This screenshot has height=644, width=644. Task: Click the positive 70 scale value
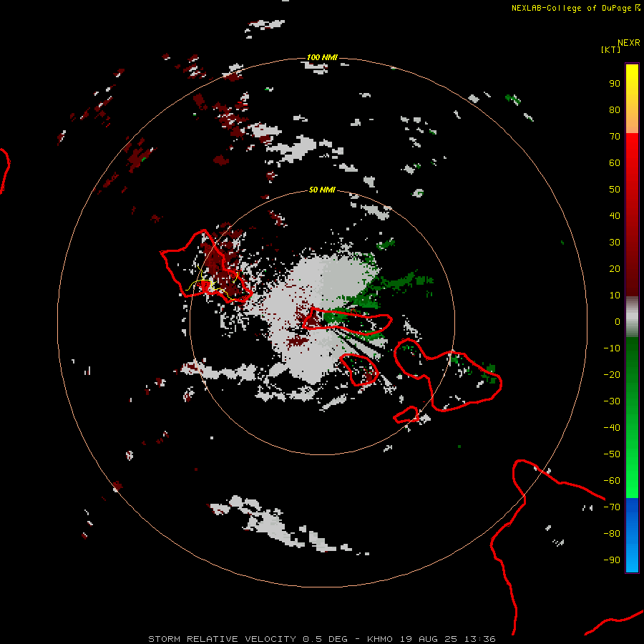pos(615,137)
